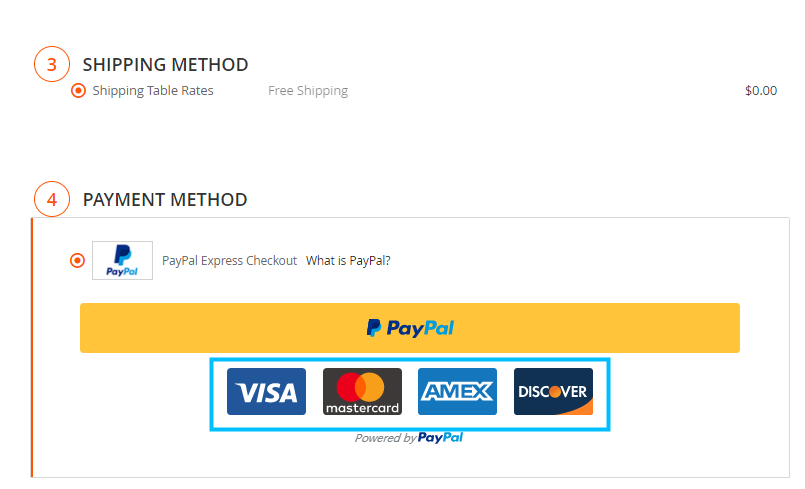
Task: Click the Powered by text
Action: coord(385,438)
